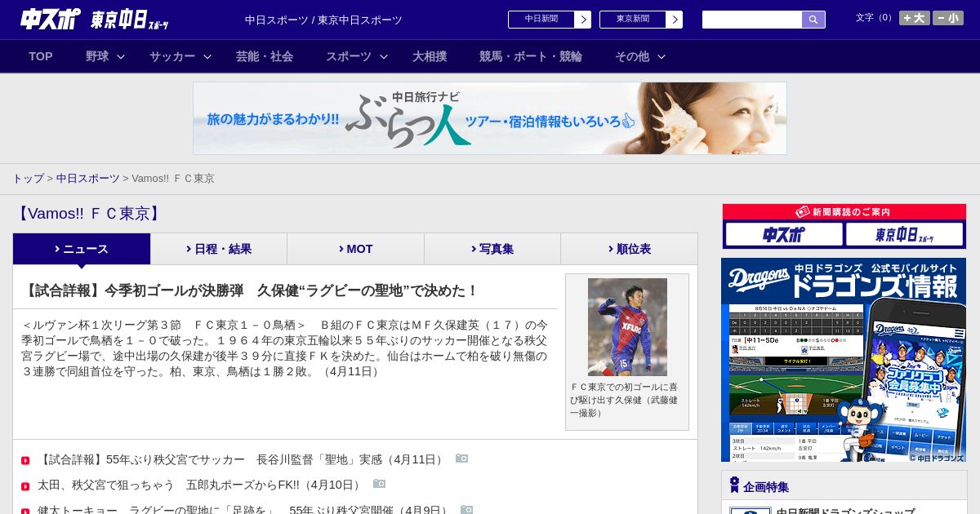980x514 pixels.
Task: Click the 企画特集 ribbon icon
Action: pos(734,485)
